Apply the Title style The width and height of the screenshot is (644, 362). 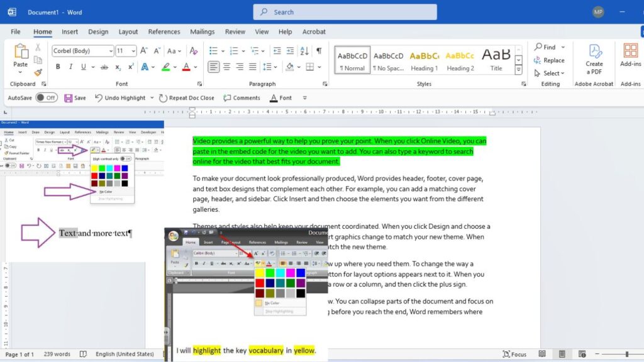click(496, 60)
